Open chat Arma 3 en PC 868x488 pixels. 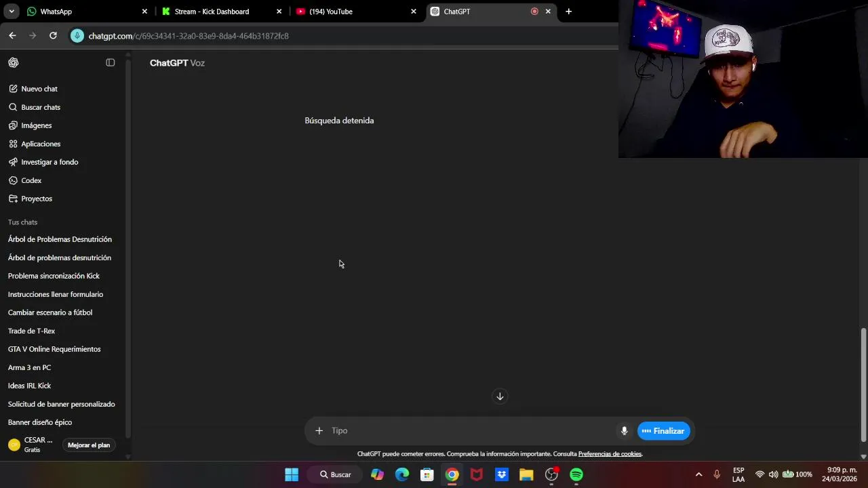click(x=29, y=367)
